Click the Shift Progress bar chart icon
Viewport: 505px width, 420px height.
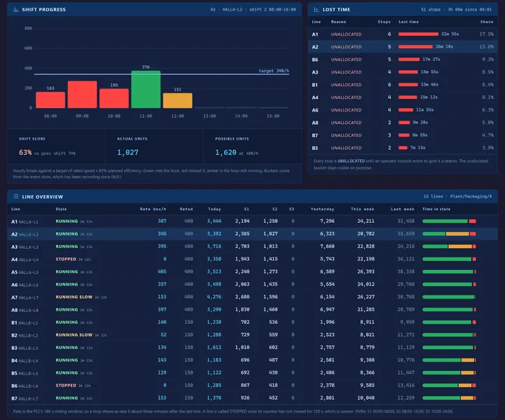tap(15, 10)
